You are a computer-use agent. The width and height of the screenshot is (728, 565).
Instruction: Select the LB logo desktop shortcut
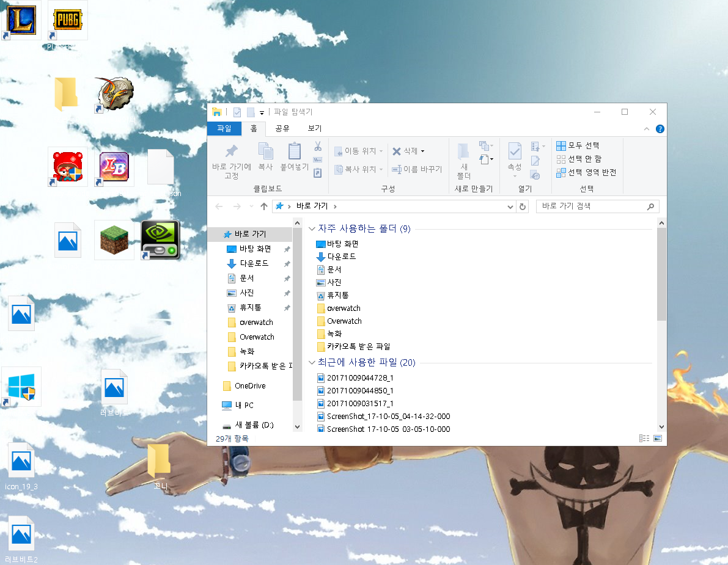[114, 167]
